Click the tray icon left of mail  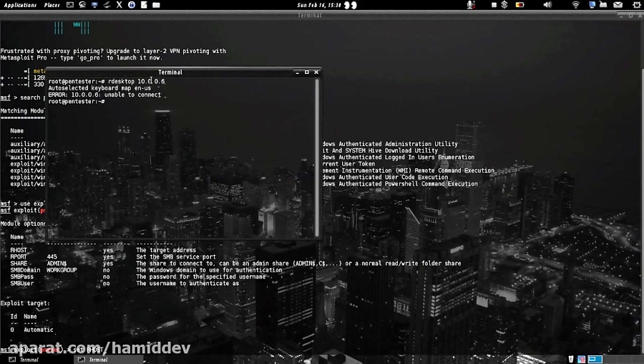tap(603, 5)
